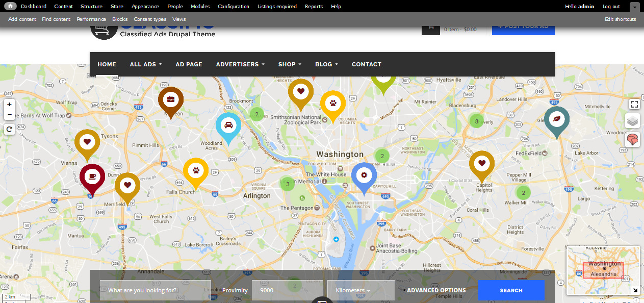
Task: Expand the All Ads menu
Action: [x=145, y=64]
